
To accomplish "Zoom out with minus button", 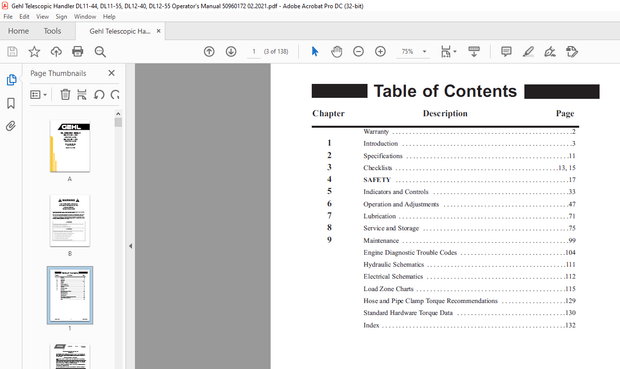I will 358,51.
